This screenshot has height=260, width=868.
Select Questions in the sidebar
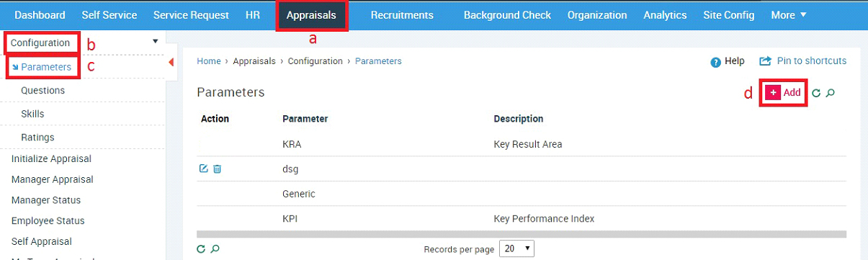(43, 91)
